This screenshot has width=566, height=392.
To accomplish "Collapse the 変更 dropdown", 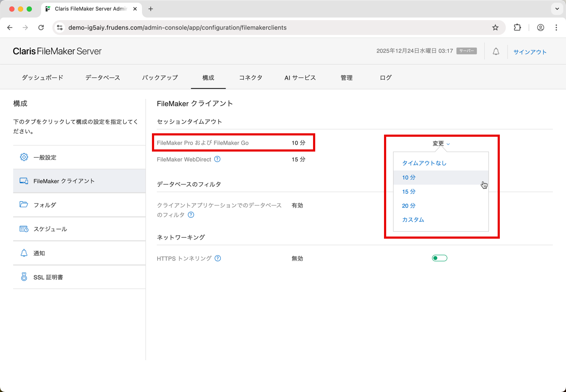I will click(441, 143).
